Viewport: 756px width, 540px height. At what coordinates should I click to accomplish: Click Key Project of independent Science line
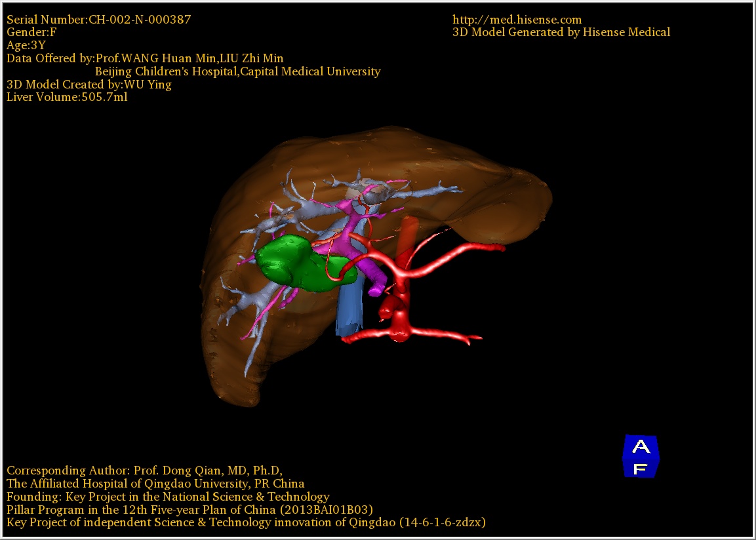tap(246, 523)
